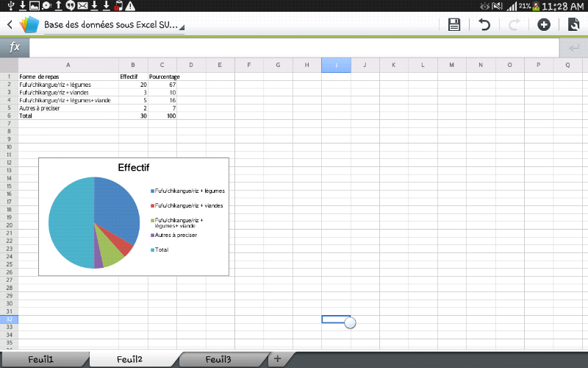
Task: Select highlighted column I header
Action: tap(336, 65)
